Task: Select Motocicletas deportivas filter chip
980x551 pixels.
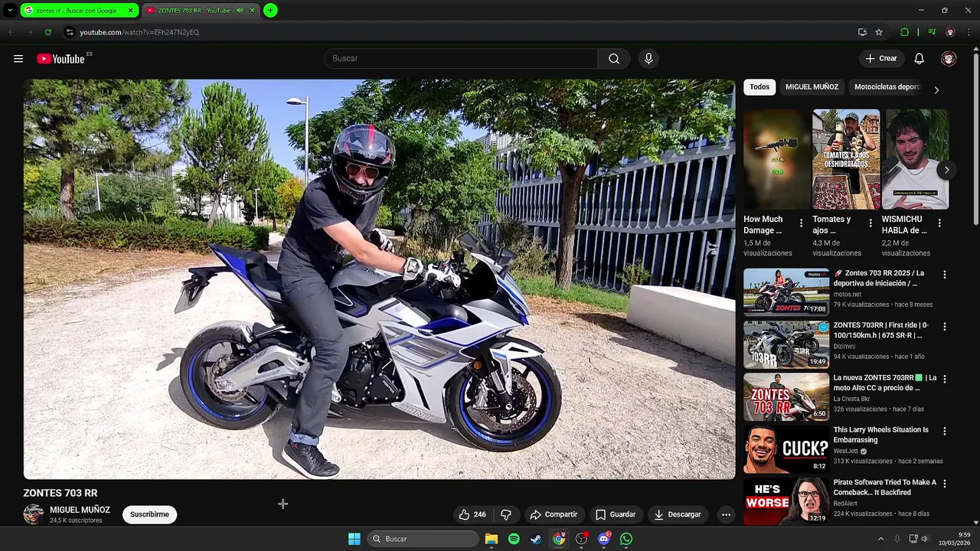Action: 887,87
